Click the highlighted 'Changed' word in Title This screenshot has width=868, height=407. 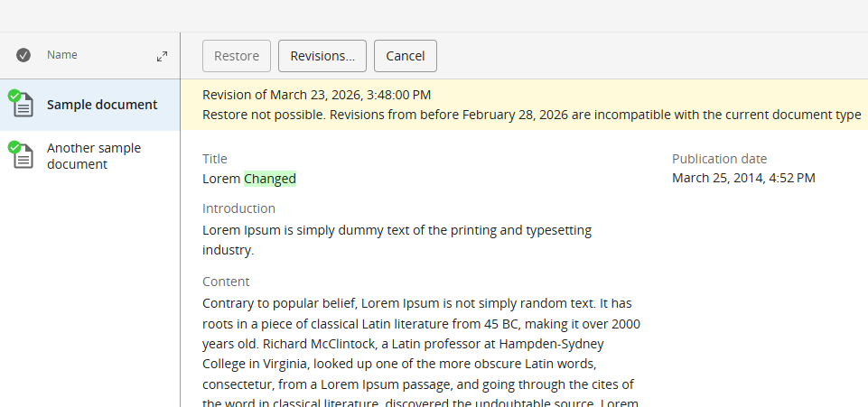tap(270, 179)
